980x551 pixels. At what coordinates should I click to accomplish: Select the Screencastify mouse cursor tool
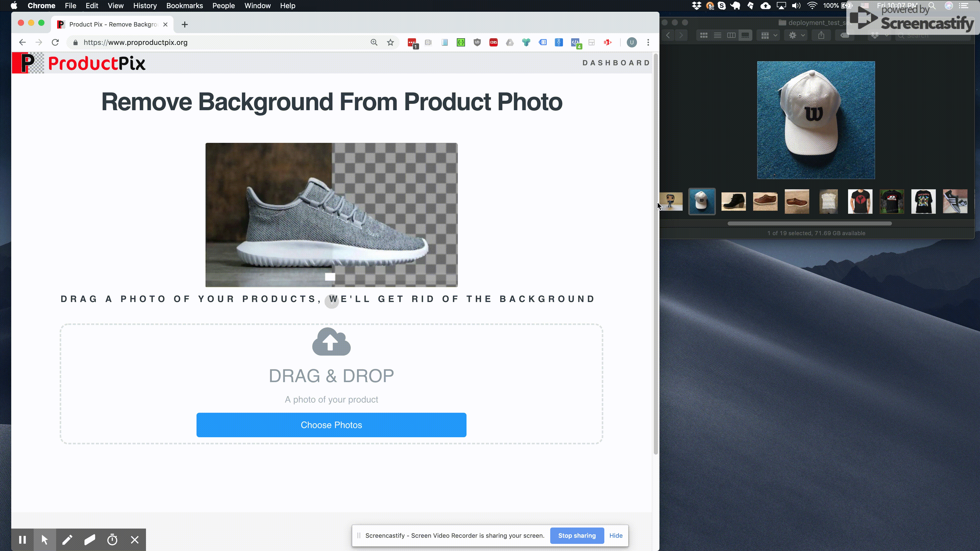pos(45,540)
